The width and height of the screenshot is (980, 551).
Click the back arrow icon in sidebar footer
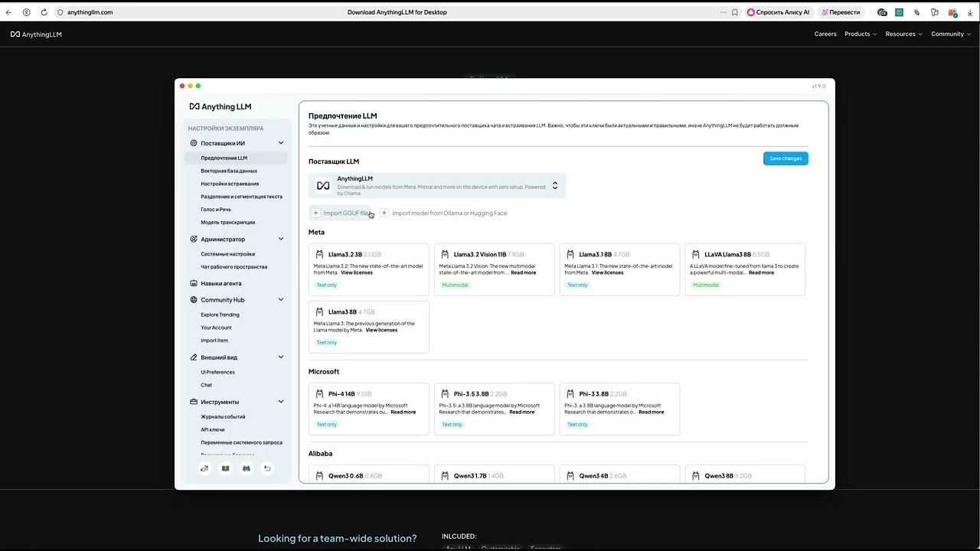[267, 468]
